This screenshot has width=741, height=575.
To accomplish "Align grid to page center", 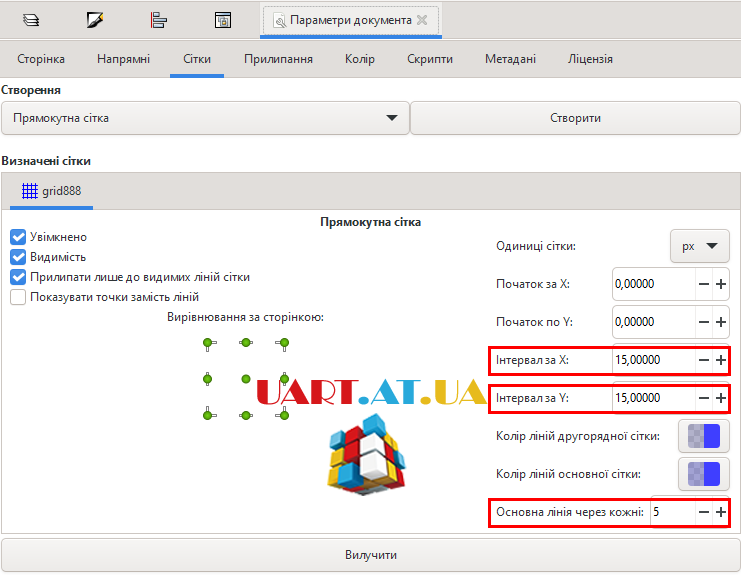I will [246, 379].
